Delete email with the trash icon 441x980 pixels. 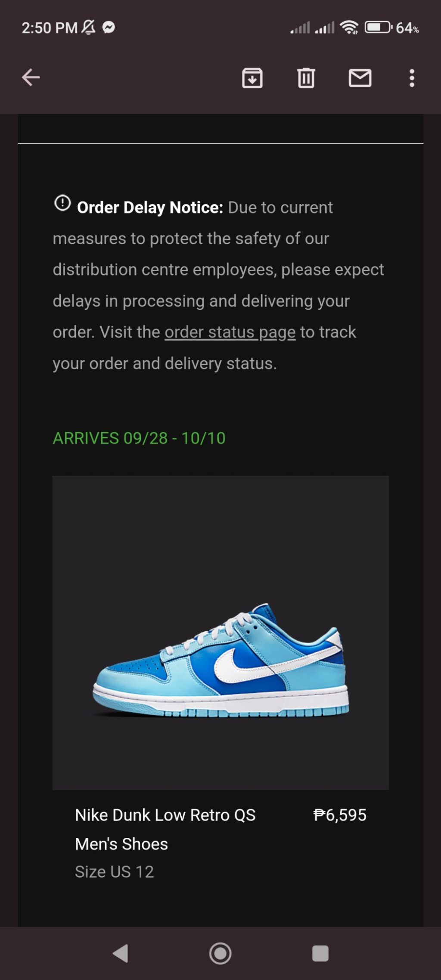[306, 78]
